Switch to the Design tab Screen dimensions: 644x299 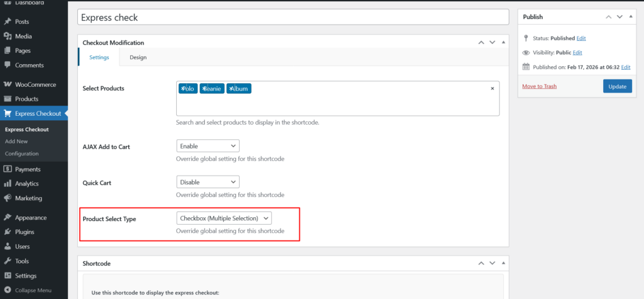coord(138,57)
